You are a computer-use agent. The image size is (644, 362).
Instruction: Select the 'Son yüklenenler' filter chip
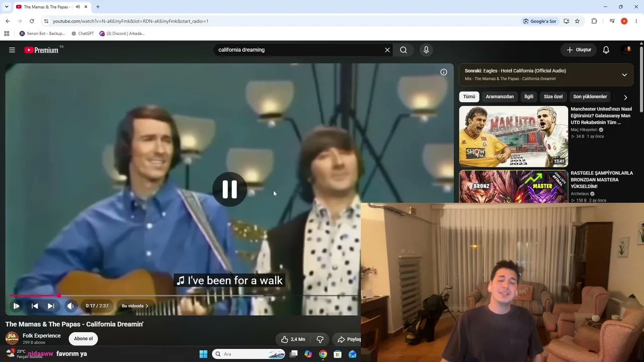pyautogui.click(x=590, y=97)
